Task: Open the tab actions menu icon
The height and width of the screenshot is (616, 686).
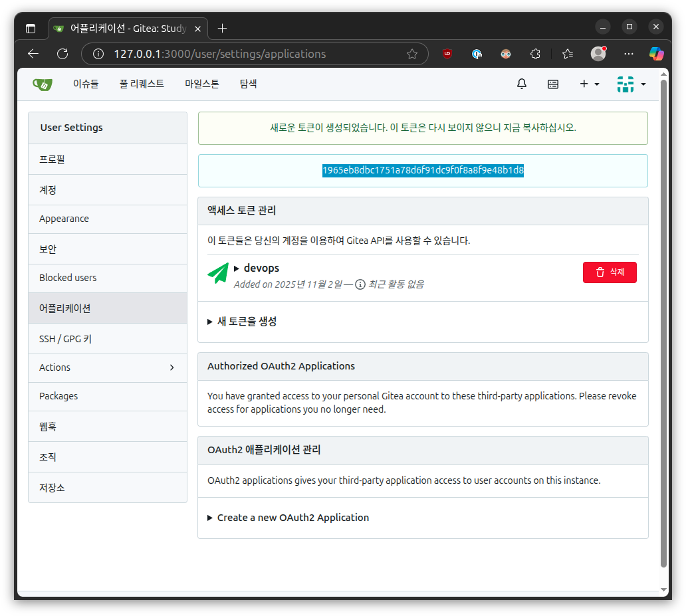Action: [31, 29]
